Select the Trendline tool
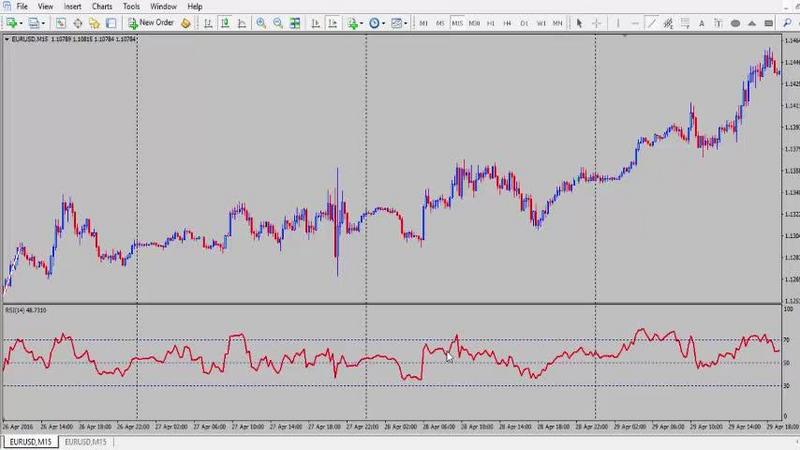The width and height of the screenshot is (800, 450). click(x=652, y=23)
